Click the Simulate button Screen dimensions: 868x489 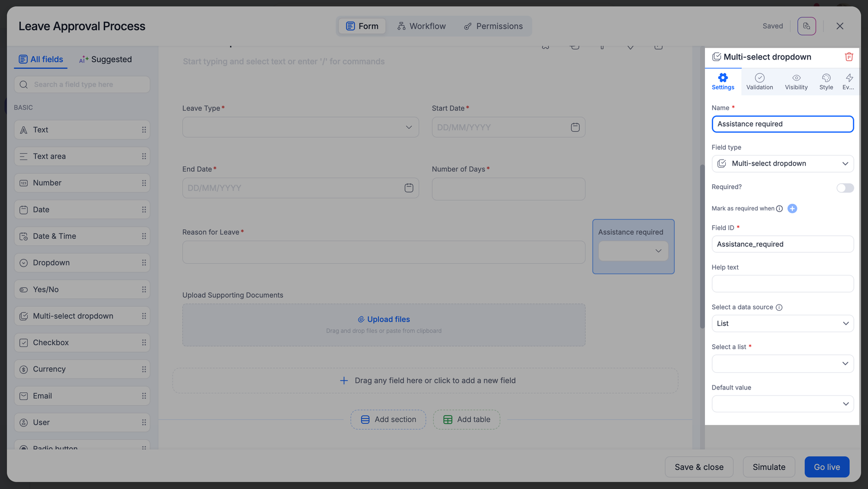(769, 467)
